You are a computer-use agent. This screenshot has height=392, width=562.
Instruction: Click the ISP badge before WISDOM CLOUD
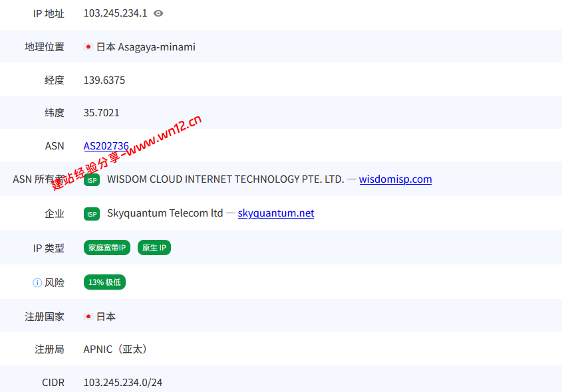(x=92, y=180)
